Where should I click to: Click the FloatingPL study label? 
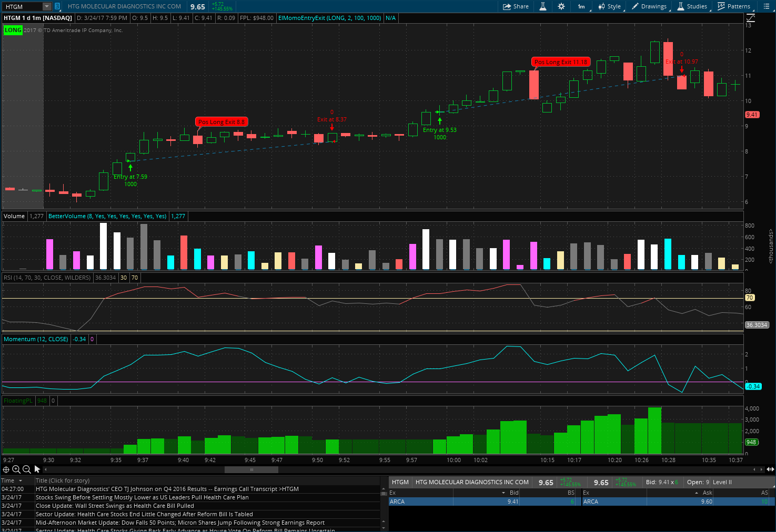18,401
